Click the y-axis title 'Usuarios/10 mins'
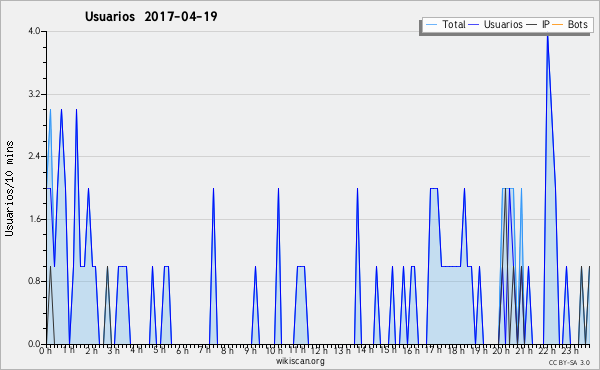Screen dimensions: 600x370 coord(9,189)
